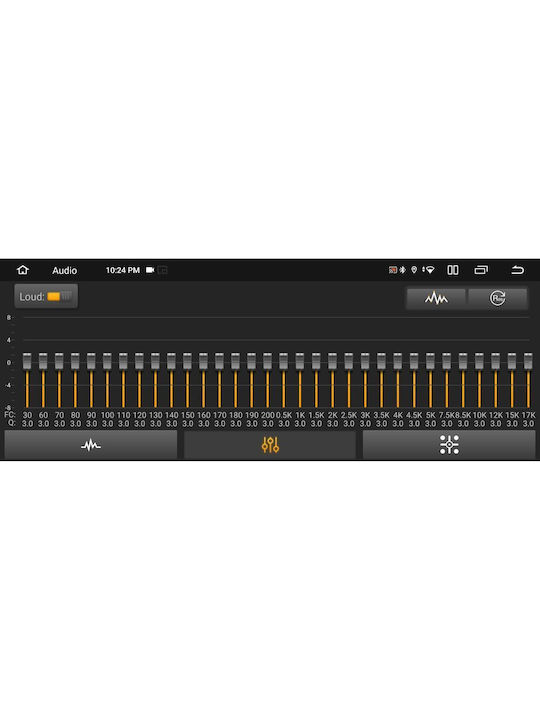Viewport: 540px width, 720px height.
Task: Tap the location pin status icon
Action: click(x=414, y=270)
